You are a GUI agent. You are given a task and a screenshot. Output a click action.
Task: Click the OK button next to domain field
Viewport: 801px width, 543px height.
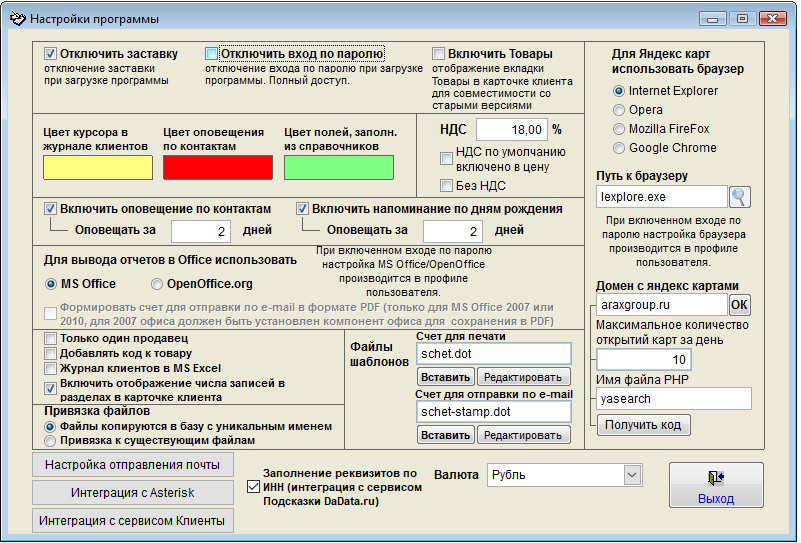tap(739, 305)
